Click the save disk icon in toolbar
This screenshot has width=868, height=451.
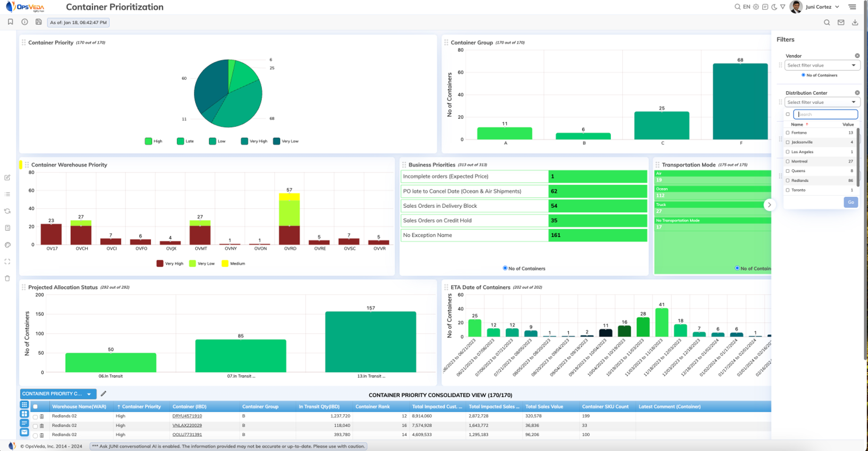pyautogui.click(x=39, y=22)
